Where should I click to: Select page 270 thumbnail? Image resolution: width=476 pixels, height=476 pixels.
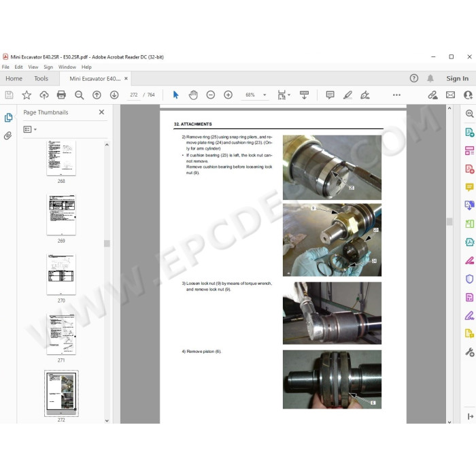61,274
